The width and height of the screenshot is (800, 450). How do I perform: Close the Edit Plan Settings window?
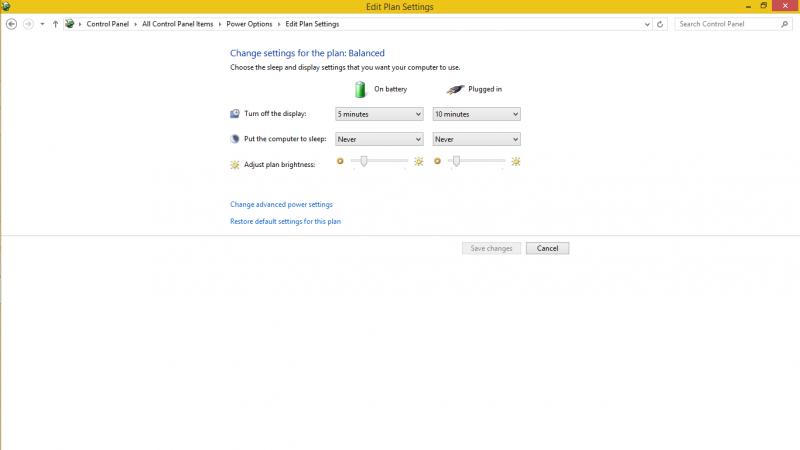785,6
